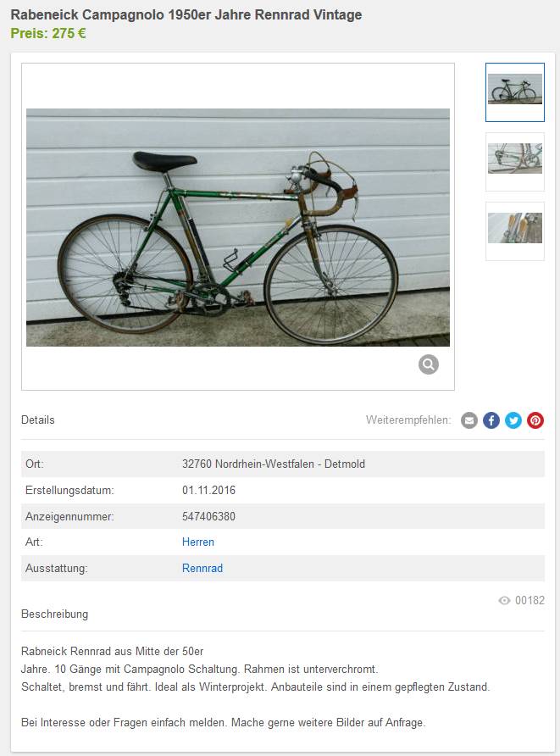
Task: Click the Weiterempfehlen label
Action: pyautogui.click(x=408, y=420)
